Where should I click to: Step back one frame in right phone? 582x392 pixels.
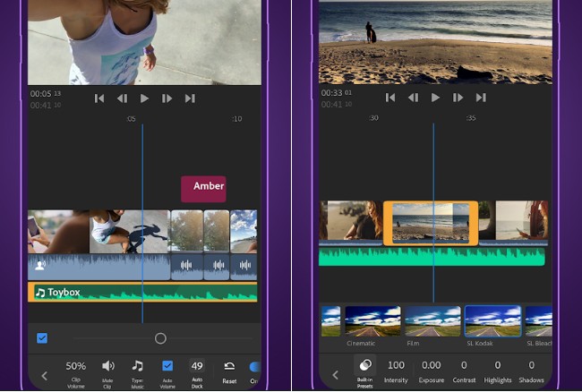pyautogui.click(x=413, y=98)
